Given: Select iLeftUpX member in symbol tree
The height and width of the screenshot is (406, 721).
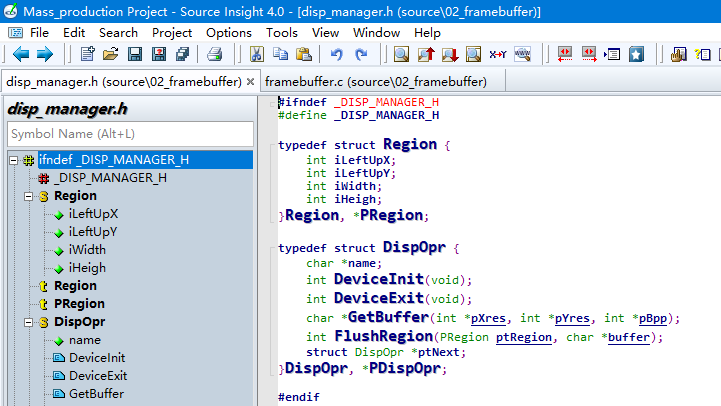Looking at the screenshot, I should [93, 214].
